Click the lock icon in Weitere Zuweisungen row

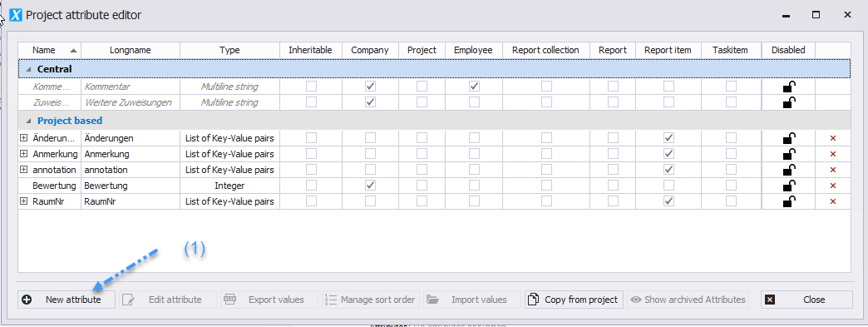[x=789, y=102]
